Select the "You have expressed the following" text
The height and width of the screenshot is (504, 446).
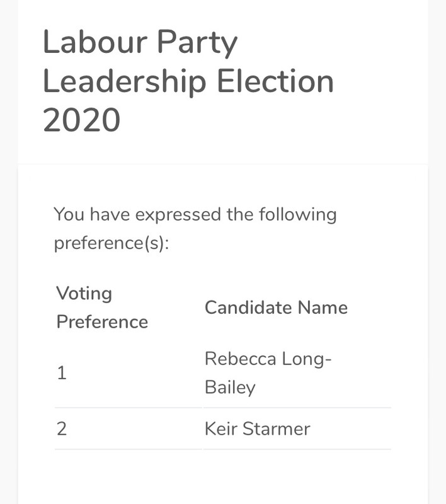tap(195, 215)
